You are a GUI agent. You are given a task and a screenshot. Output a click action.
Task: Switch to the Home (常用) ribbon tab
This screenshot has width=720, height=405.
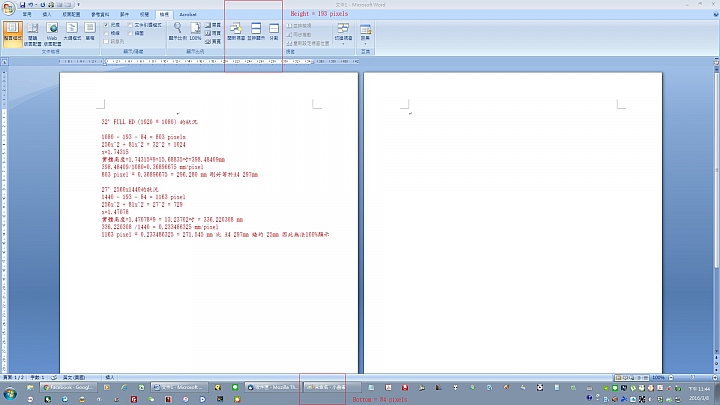27,15
